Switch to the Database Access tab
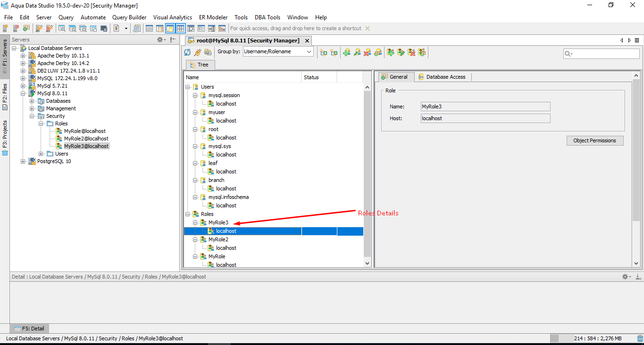The image size is (644, 345). click(x=442, y=77)
